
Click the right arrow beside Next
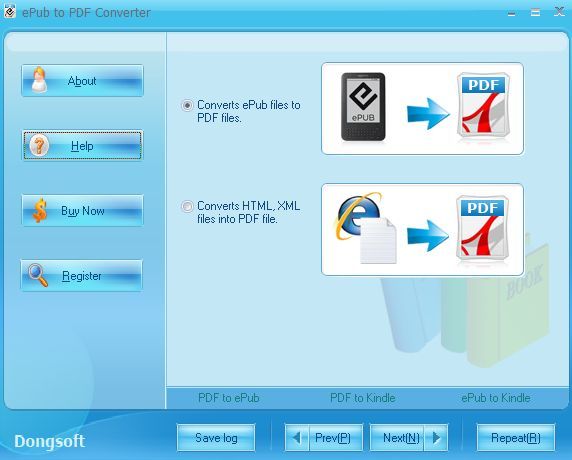point(436,437)
